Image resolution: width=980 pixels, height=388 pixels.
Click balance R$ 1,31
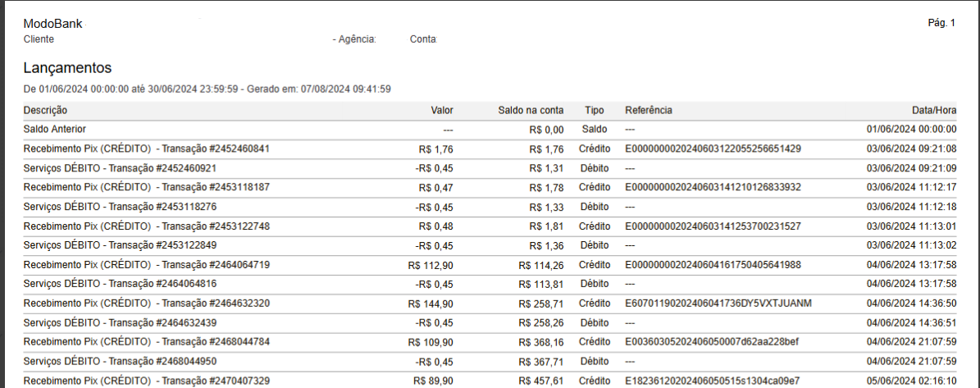[546, 169]
